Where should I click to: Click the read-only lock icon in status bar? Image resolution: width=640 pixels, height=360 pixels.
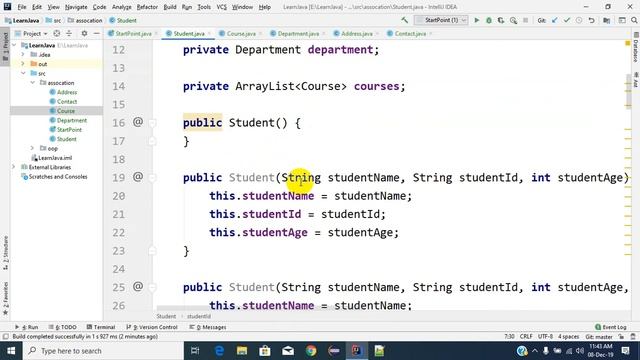(x=621, y=337)
